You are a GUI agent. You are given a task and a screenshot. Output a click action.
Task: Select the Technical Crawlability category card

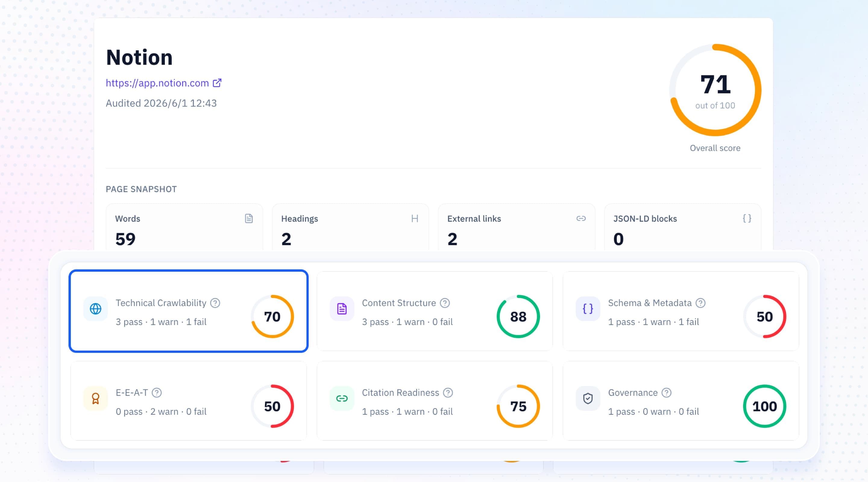[189, 311]
